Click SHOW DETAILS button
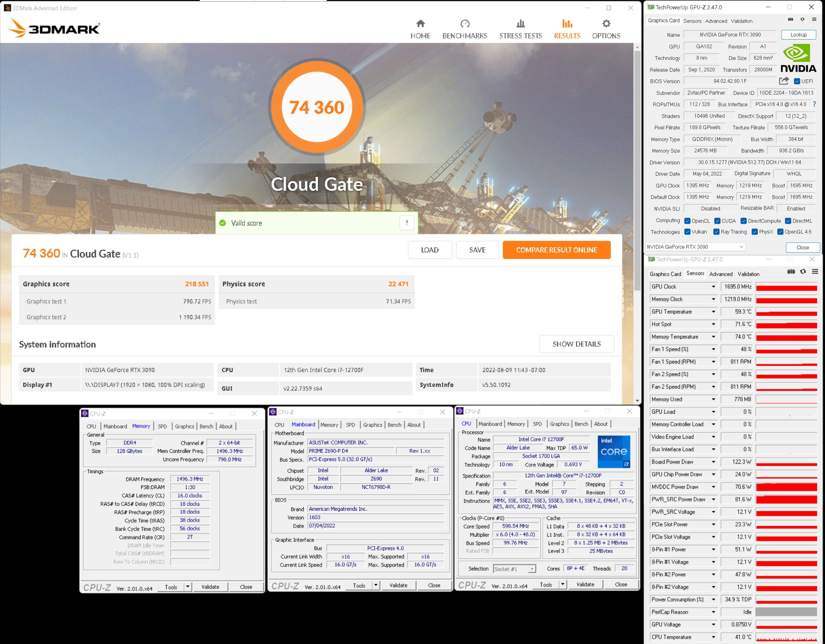Viewport: 825px width, 644px height. (x=576, y=344)
